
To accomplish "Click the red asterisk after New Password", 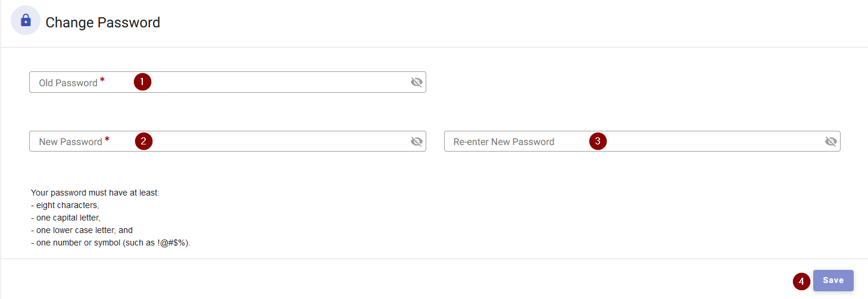I will coord(107,140).
